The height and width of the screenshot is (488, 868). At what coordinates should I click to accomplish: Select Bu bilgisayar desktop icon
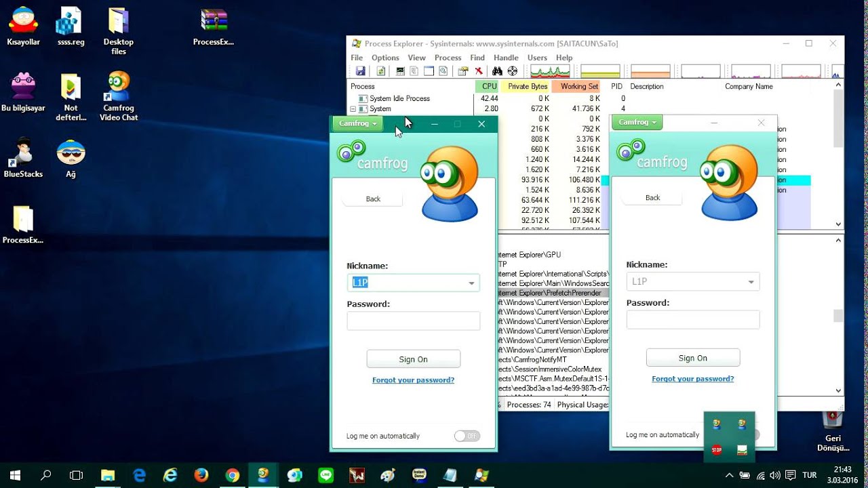point(23,93)
